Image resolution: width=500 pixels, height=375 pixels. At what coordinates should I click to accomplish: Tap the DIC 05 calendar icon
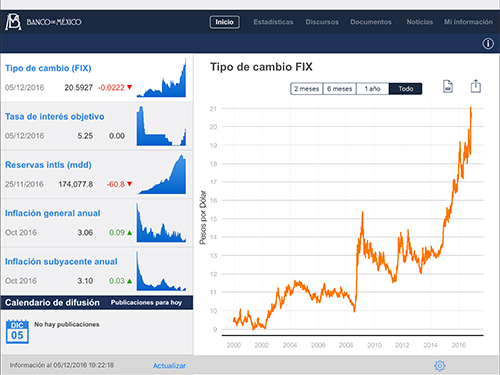17,331
